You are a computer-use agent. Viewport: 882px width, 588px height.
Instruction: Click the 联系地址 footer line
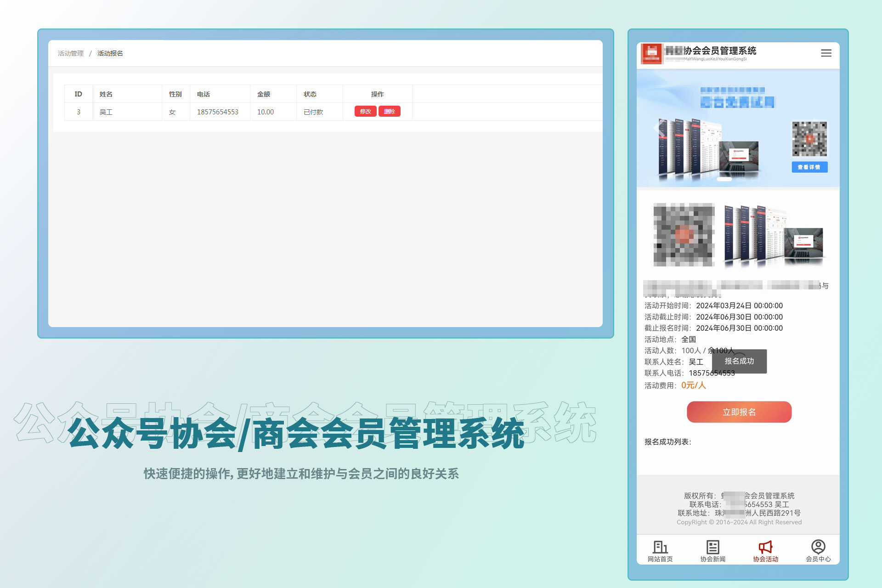739,513
